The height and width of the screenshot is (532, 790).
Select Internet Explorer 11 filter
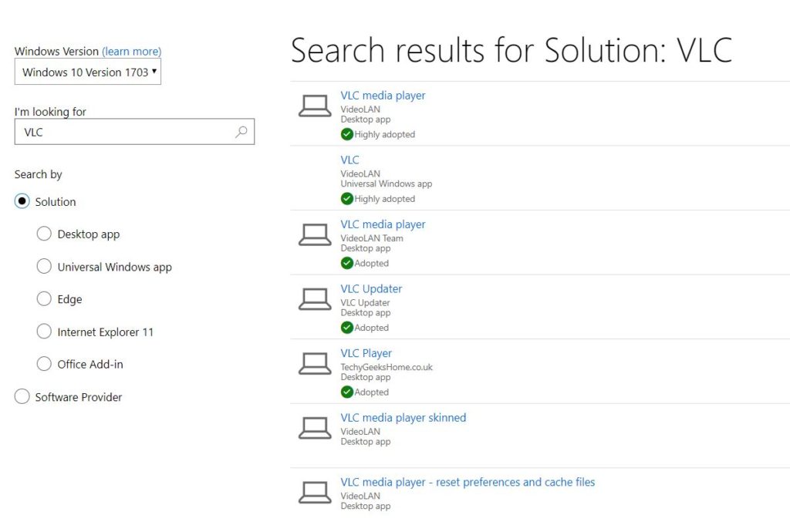44,332
